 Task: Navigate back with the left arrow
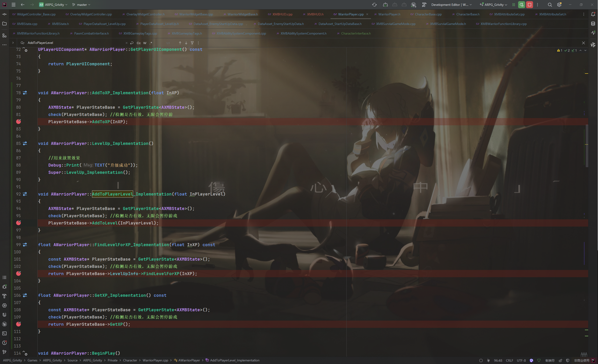click(23, 5)
